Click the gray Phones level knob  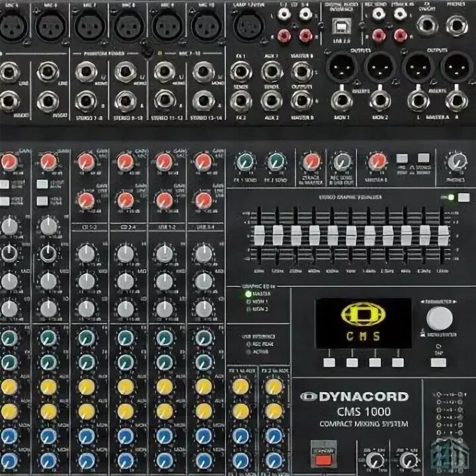pyautogui.click(x=456, y=161)
